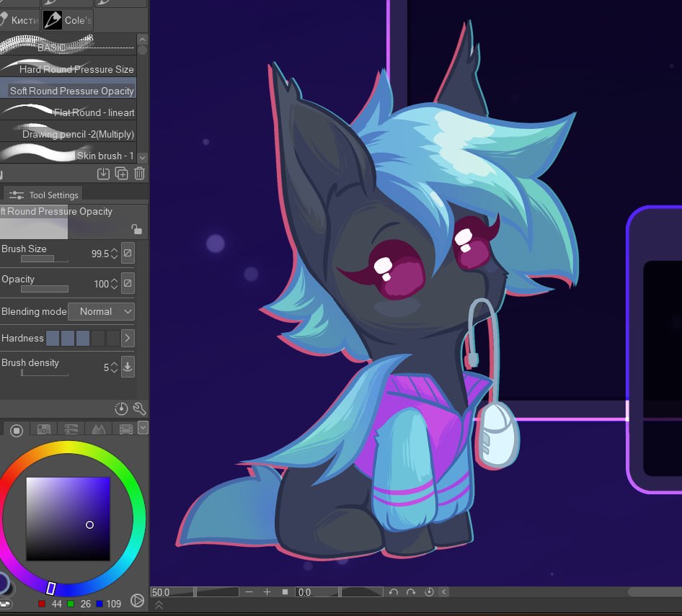Select the Skin brush - 1
The width and height of the screenshot is (682, 616).
(68, 153)
